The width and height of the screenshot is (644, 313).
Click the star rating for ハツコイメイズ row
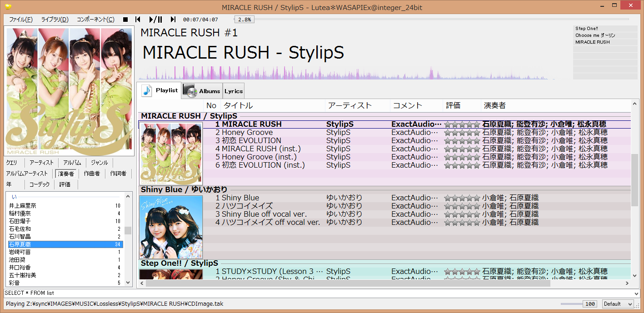pos(462,206)
